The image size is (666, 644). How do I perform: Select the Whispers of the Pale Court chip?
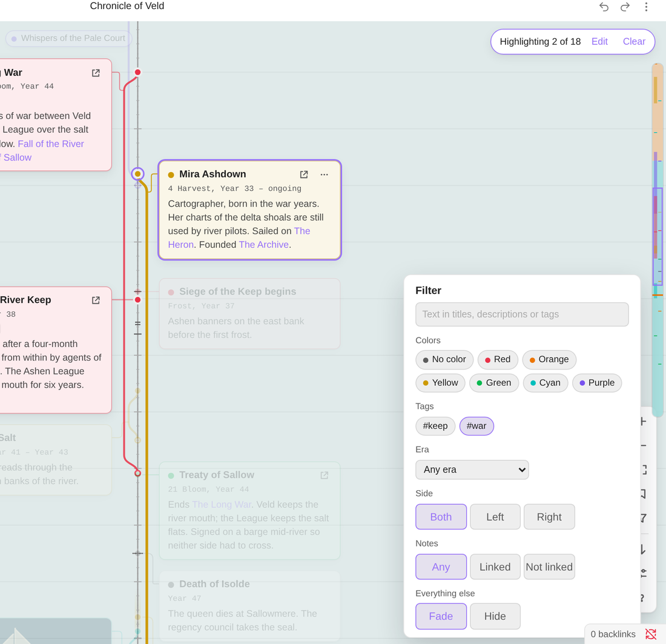[69, 38]
